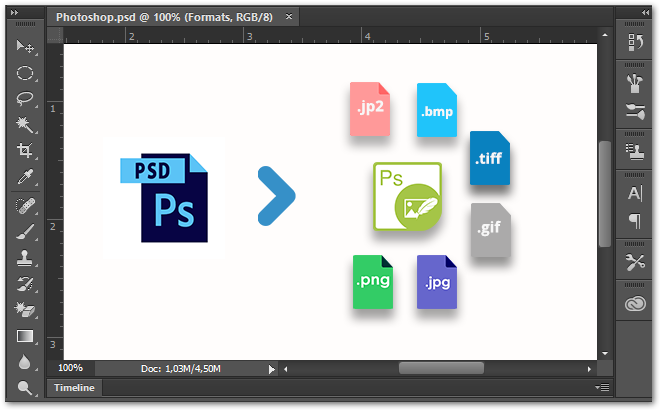Open the Timeline panel options menu
Image resolution: width=661 pixels, height=411 pixels.
pyautogui.click(x=602, y=387)
